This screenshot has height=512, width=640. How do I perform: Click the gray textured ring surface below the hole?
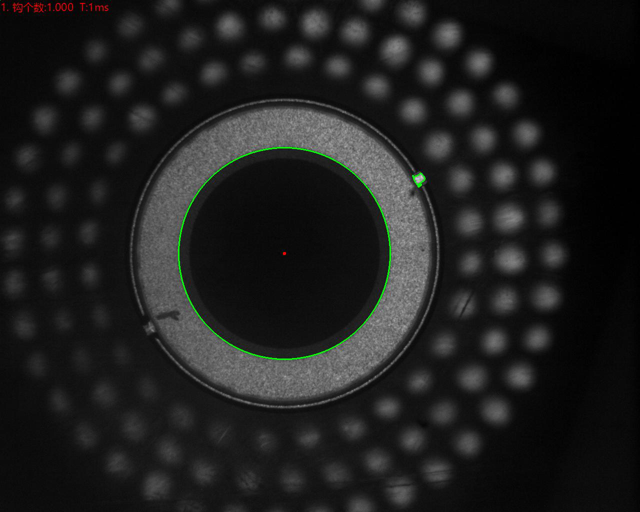(284, 382)
